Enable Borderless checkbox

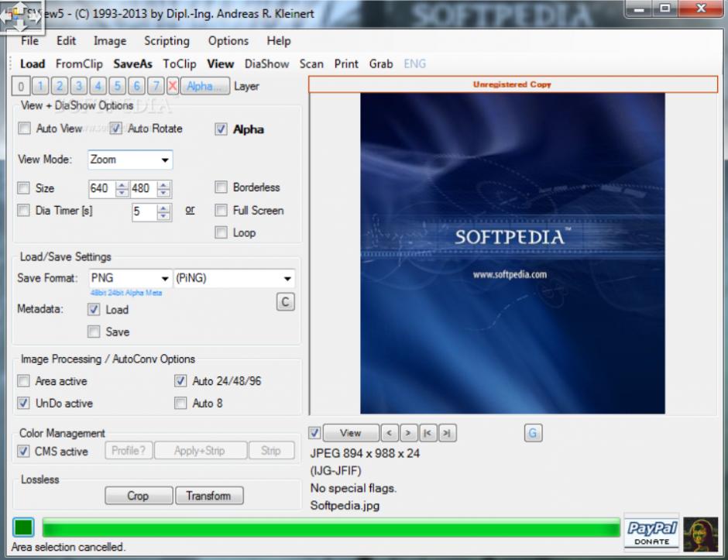(221, 187)
